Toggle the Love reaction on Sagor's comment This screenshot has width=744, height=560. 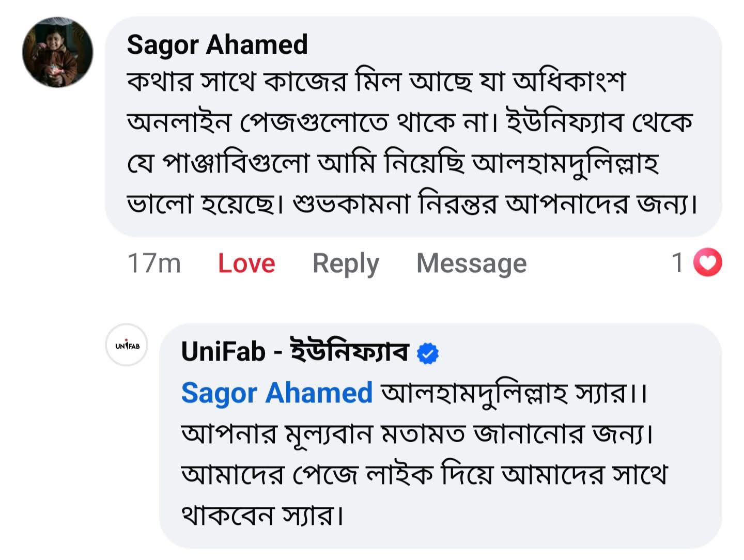coord(246,263)
